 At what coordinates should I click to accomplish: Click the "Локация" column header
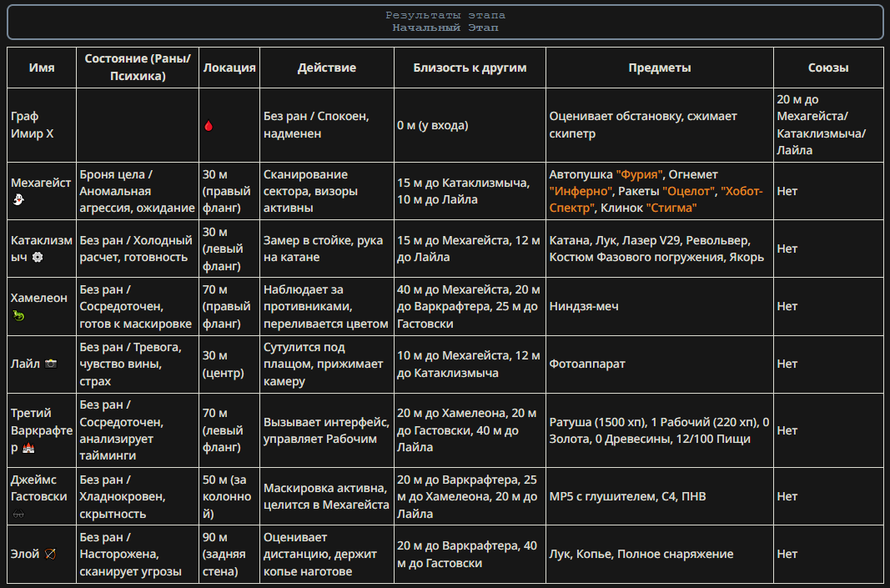click(229, 68)
